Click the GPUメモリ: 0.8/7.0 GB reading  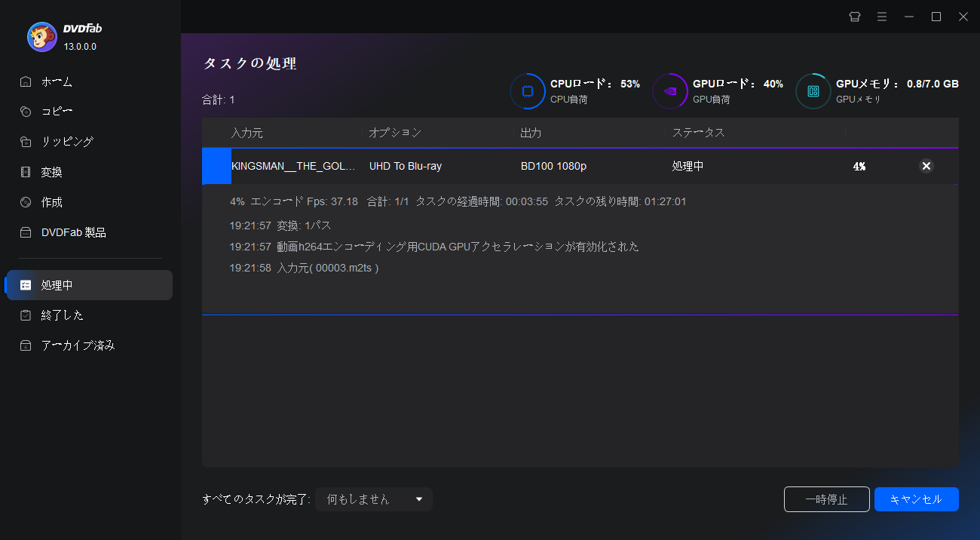click(897, 84)
